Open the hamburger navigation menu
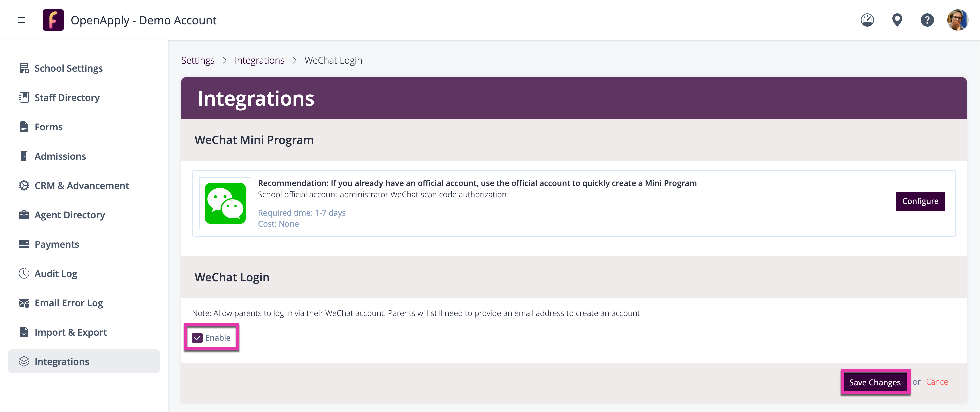Image resolution: width=980 pixels, height=412 pixels. click(x=21, y=20)
